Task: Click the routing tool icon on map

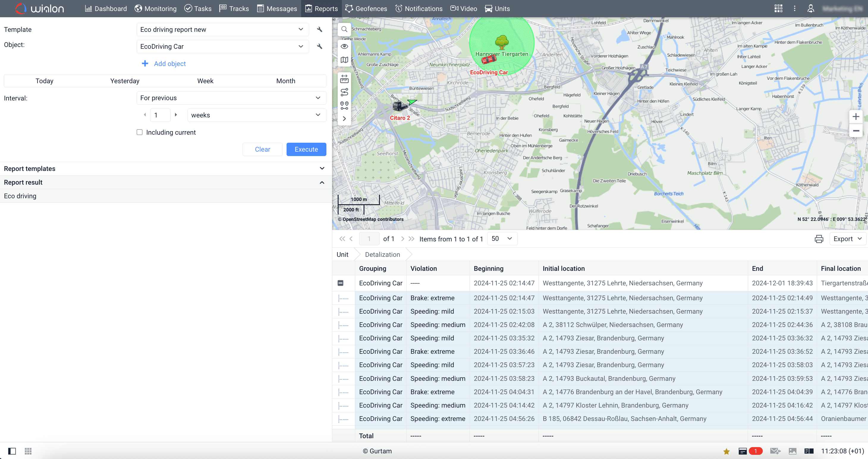Action: [x=344, y=92]
